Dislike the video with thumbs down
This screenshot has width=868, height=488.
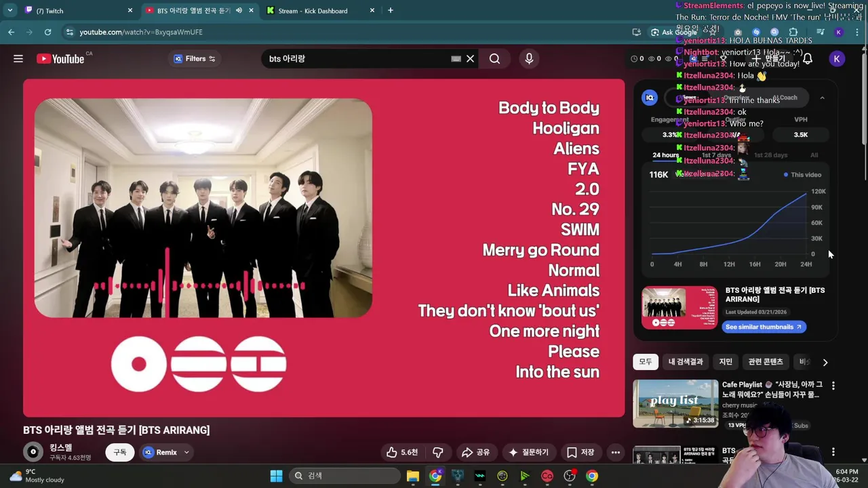(x=438, y=452)
